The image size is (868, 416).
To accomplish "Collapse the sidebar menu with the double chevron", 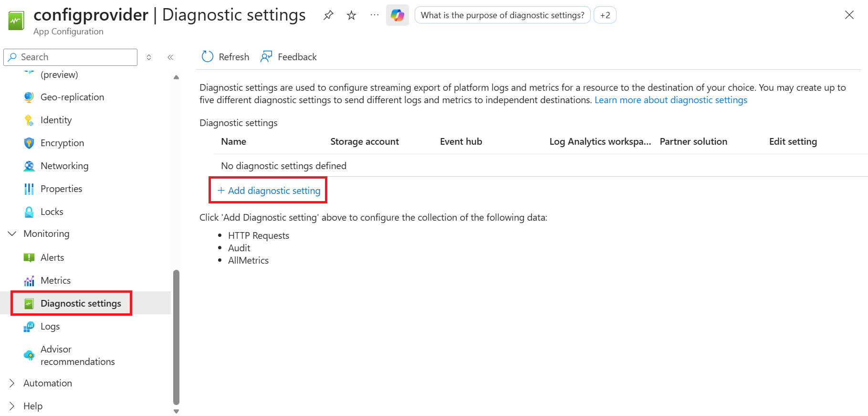I will (170, 57).
